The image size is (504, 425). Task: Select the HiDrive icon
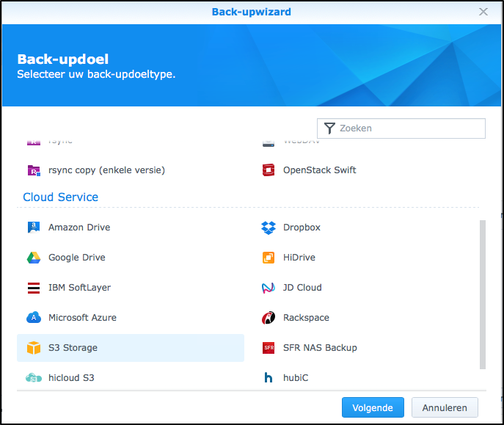click(269, 258)
